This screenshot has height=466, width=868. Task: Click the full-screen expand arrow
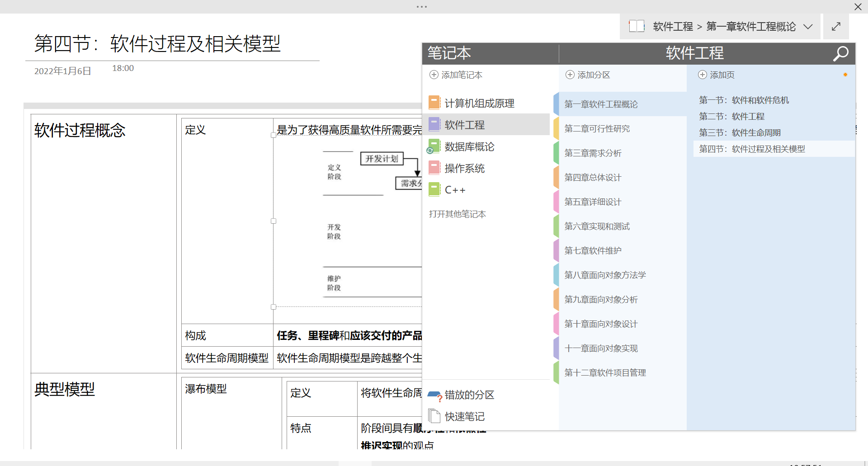[835, 26]
